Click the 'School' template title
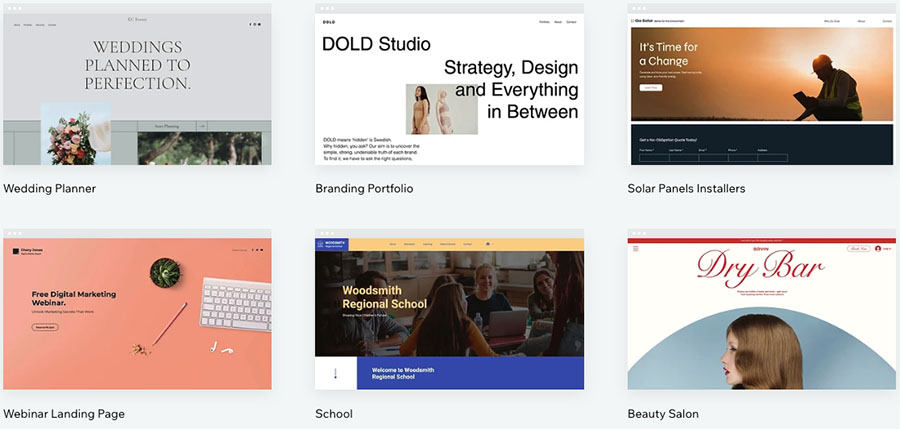Viewport: 900px width, 429px height. (x=333, y=413)
